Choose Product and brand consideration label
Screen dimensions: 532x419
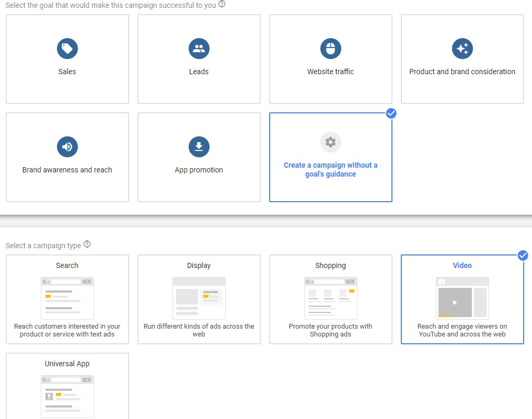point(462,72)
